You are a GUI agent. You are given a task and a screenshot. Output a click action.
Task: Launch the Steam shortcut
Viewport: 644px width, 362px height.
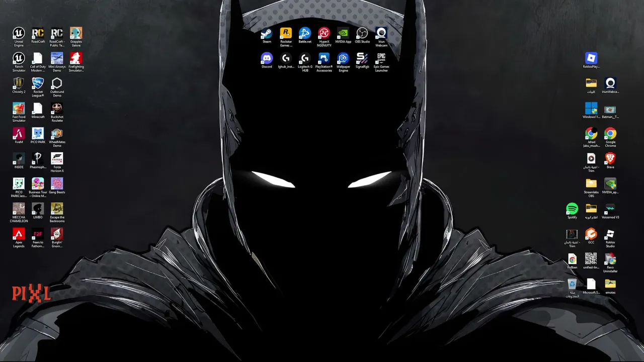(267, 35)
